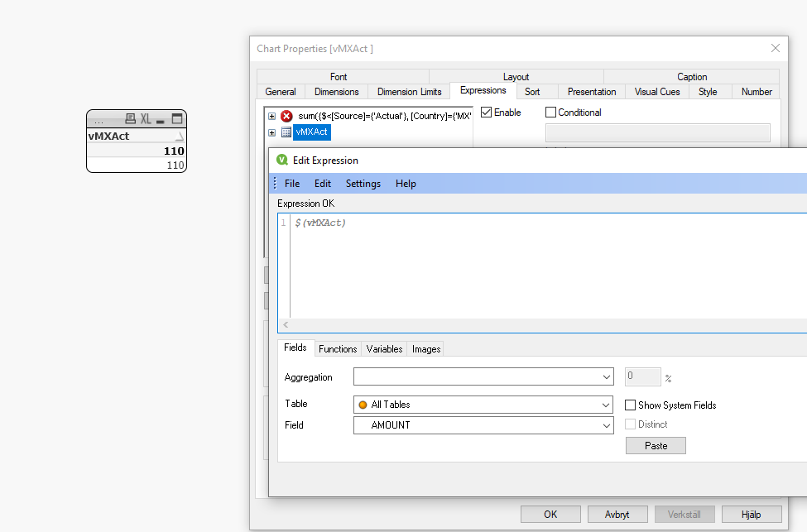
Task: Click the Conditional expression input field
Action: click(658, 132)
